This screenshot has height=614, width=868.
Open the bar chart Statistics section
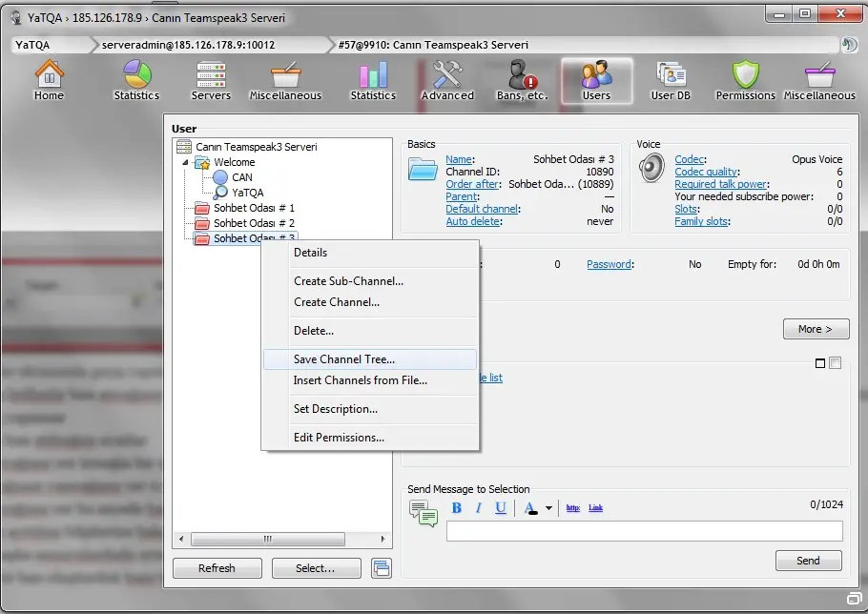coord(373,81)
